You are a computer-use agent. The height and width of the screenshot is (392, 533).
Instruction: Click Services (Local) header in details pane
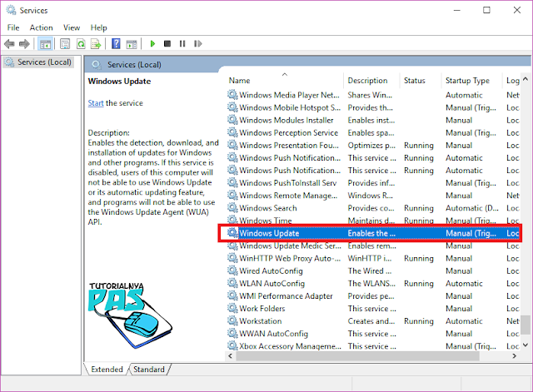pyautogui.click(x=134, y=65)
